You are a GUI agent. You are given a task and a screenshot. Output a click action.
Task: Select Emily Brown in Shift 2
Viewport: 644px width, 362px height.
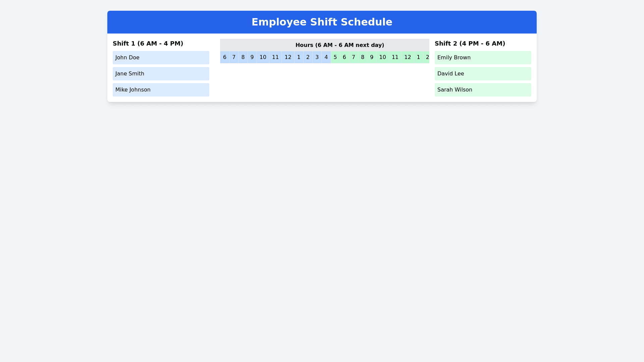tap(483, 58)
